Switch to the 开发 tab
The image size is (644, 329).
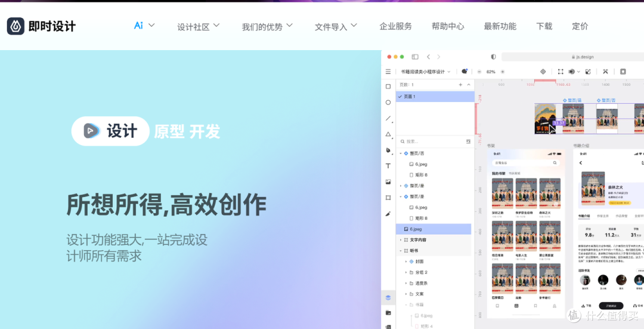coord(205,132)
